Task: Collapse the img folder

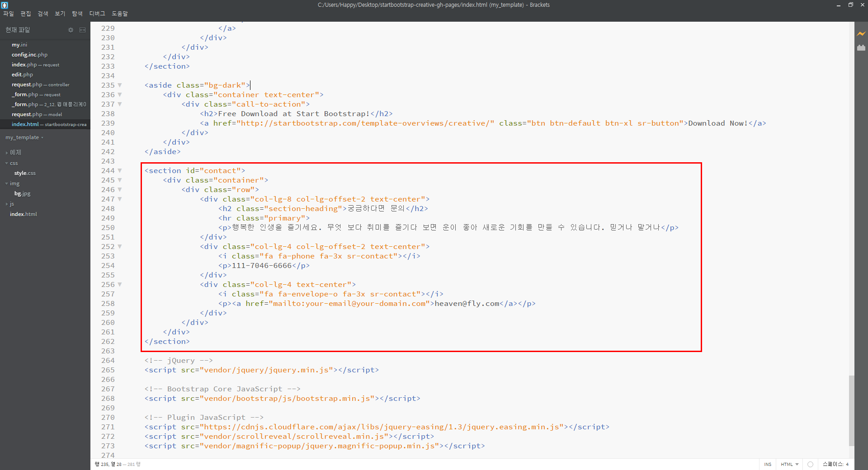Action: pyautogui.click(x=7, y=183)
